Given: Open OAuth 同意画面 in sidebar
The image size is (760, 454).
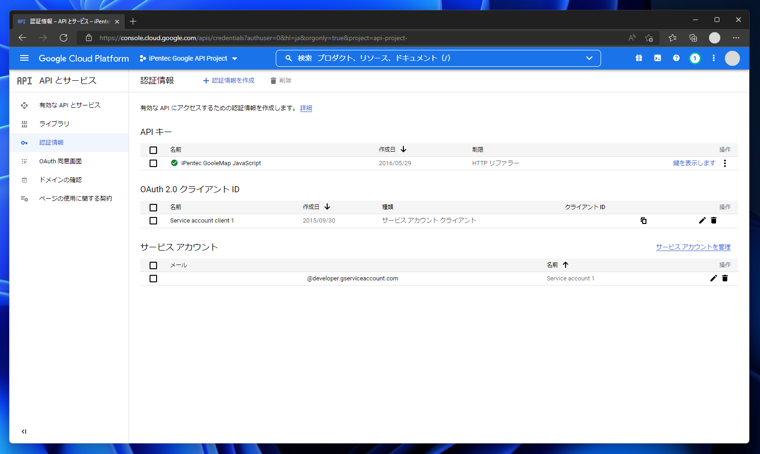Looking at the screenshot, I should pyautogui.click(x=69, y=161).
